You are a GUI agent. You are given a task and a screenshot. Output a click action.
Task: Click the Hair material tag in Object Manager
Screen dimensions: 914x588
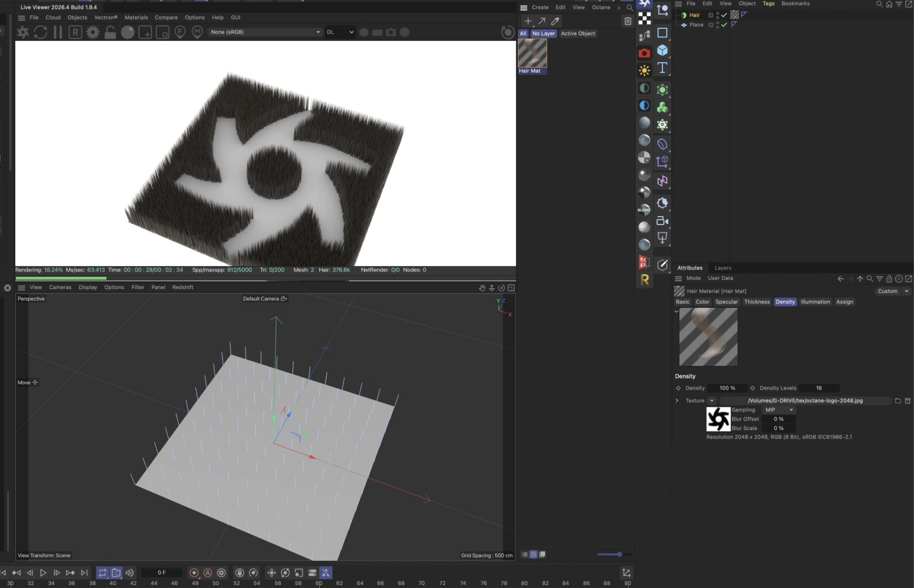pos(735,15)
